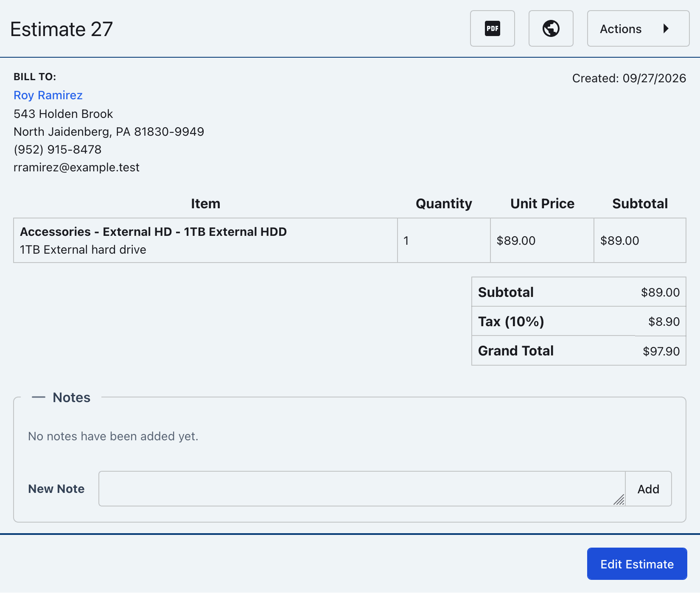
Task: Select the 'Unit Price' column header
Action: tap(542, 204)
